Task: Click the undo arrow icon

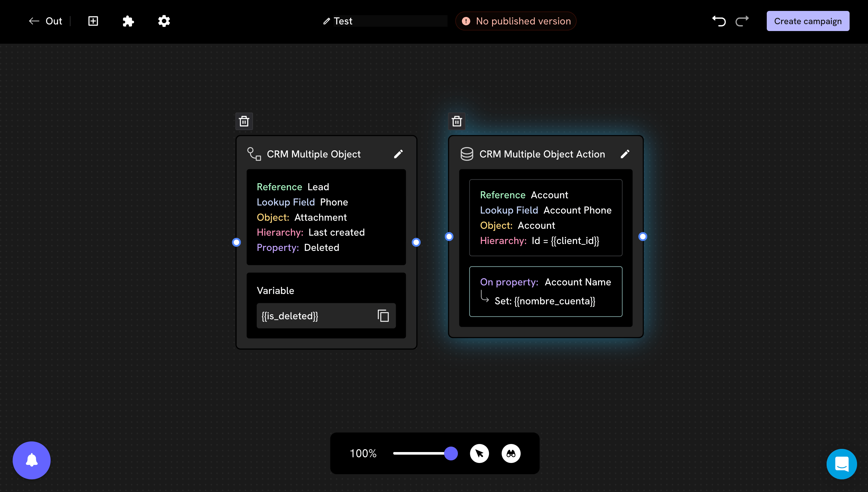Action: tap(719, 21)
